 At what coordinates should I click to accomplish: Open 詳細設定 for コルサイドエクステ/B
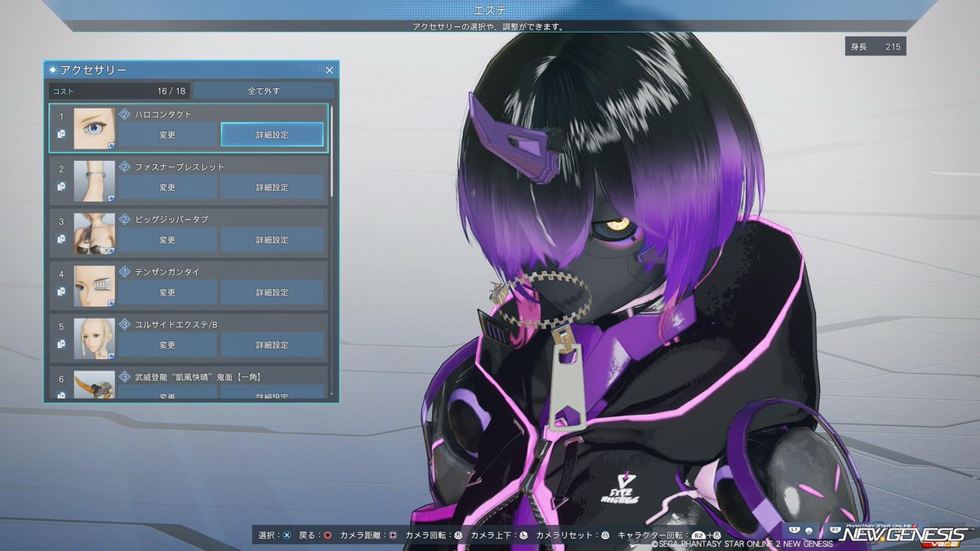[272, 344]
